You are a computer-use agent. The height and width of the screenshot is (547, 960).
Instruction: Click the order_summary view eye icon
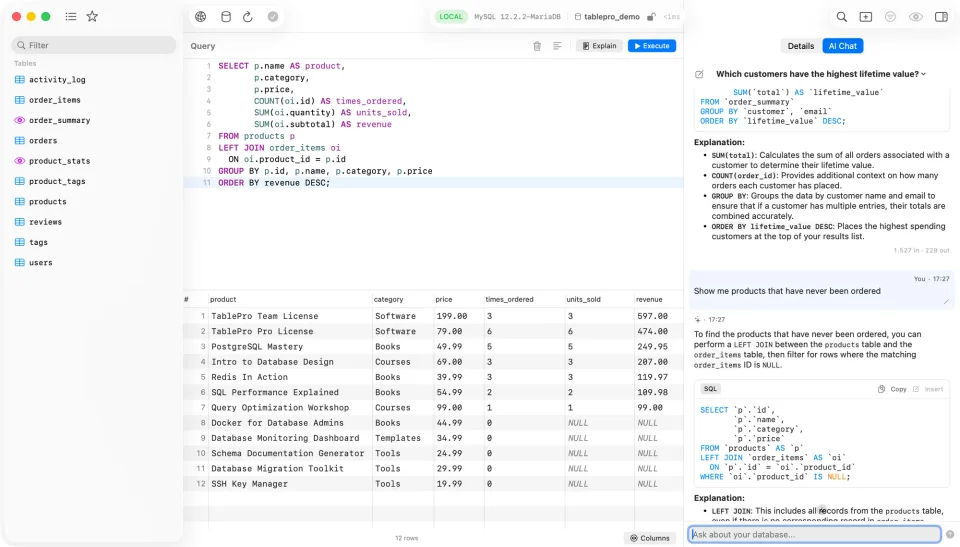(x=20, y=120)
